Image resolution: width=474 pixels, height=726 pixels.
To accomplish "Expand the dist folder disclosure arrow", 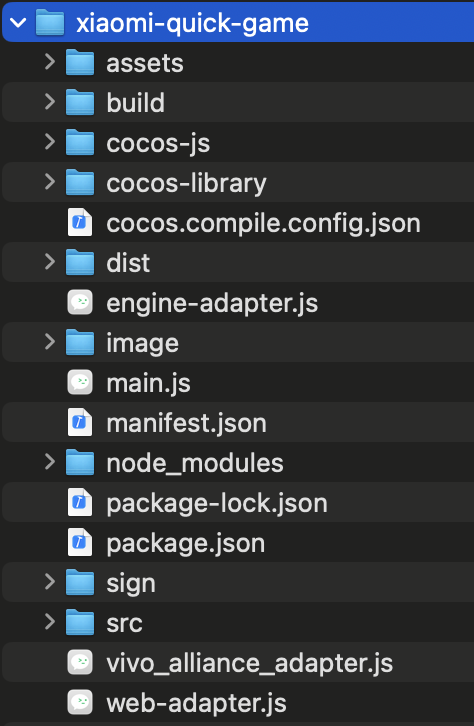I will click(50, 262).
